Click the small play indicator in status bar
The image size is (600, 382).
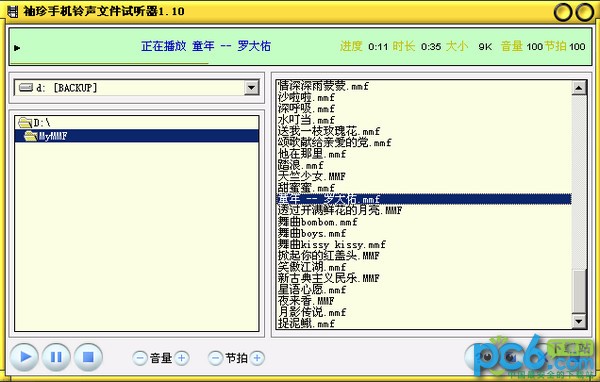pyautogui.click(x=17, y=48)
